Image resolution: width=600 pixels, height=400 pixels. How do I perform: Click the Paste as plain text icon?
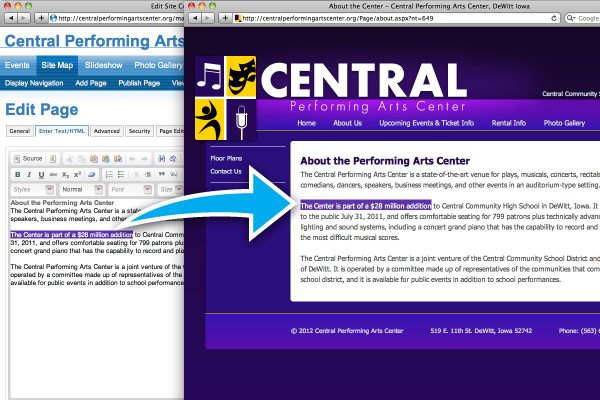tap(106, 158)
